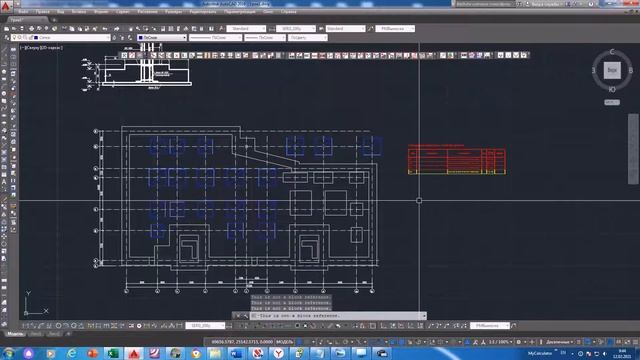
Task: Expand command history arrow on command line
Action: tap(424, 316)
